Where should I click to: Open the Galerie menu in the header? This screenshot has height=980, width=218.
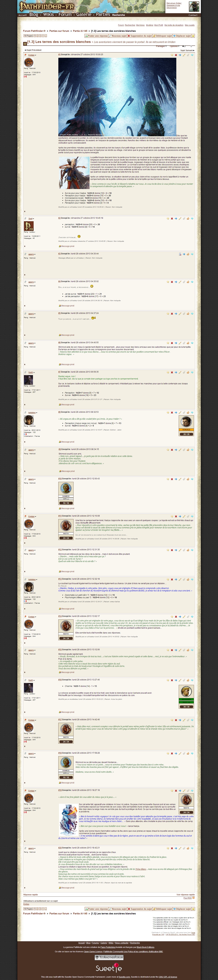tap(83, 15)
